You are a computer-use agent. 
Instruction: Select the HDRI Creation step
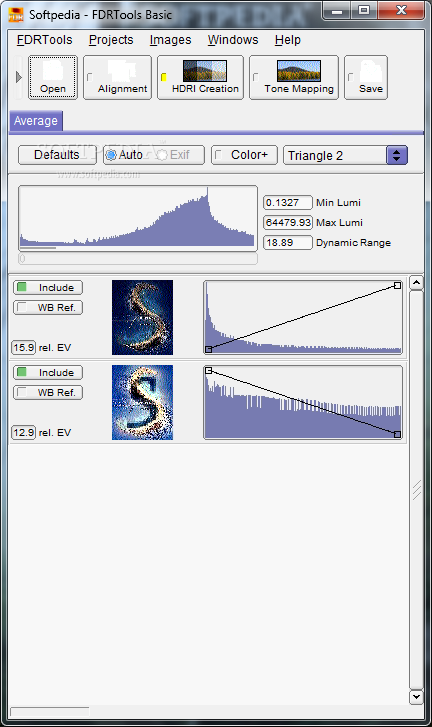[200, 77]
